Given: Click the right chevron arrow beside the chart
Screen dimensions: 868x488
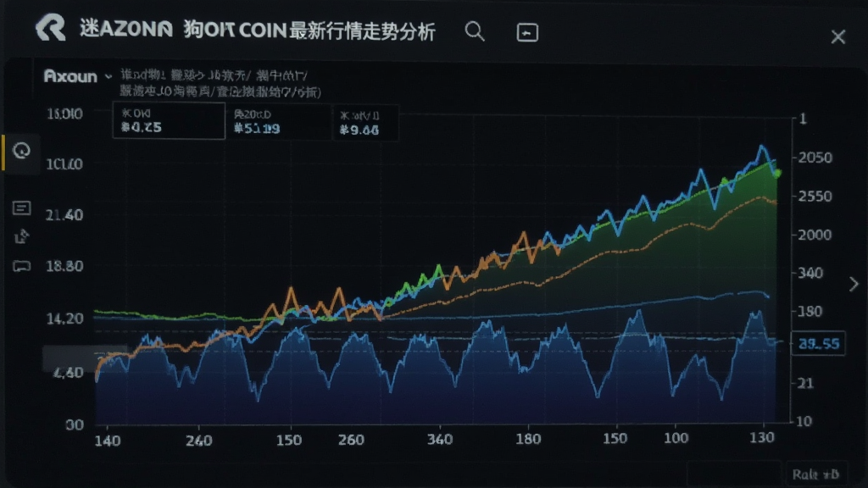Looking at the screenshot, I should pos(854,284).
